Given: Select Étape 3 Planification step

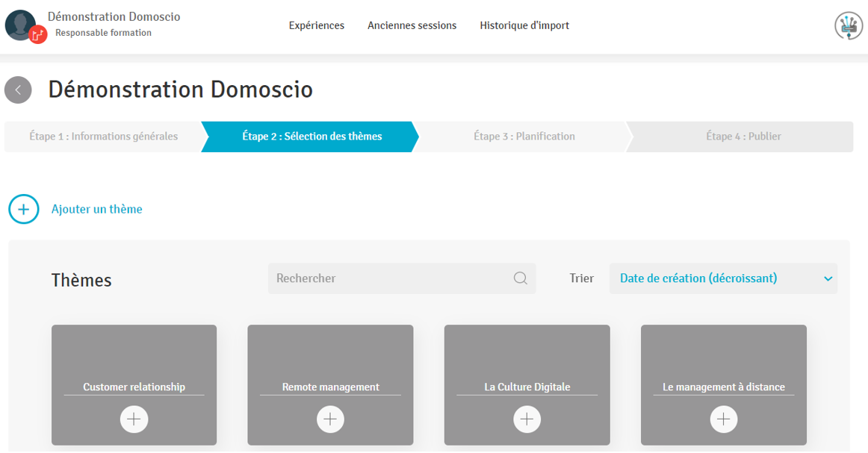Looking at the screenshot, I should (524, 137).
